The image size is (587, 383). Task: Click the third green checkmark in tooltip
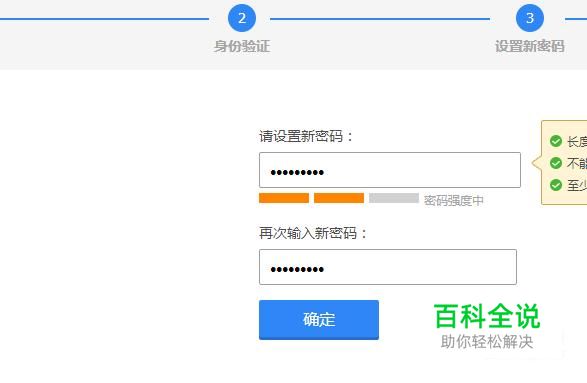pos(556,185)
